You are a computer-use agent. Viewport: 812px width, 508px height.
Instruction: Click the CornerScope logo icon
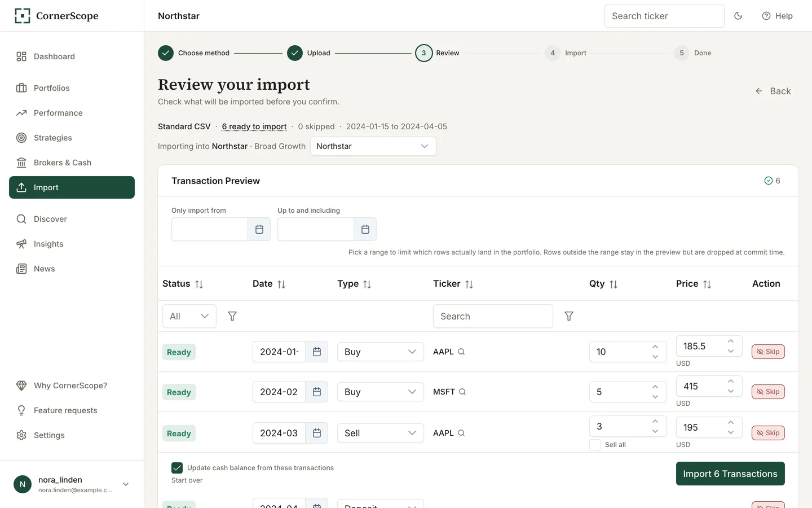[x=23, y=16]
